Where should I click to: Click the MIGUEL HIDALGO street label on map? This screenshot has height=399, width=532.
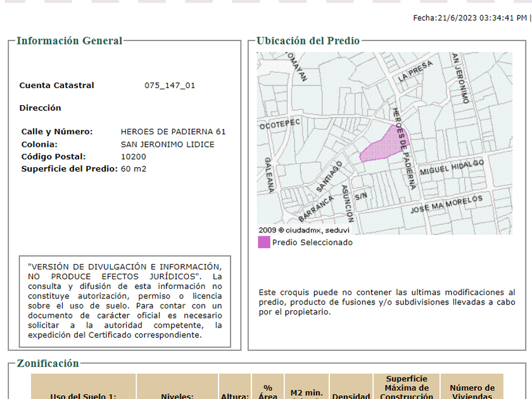(452, 167)
